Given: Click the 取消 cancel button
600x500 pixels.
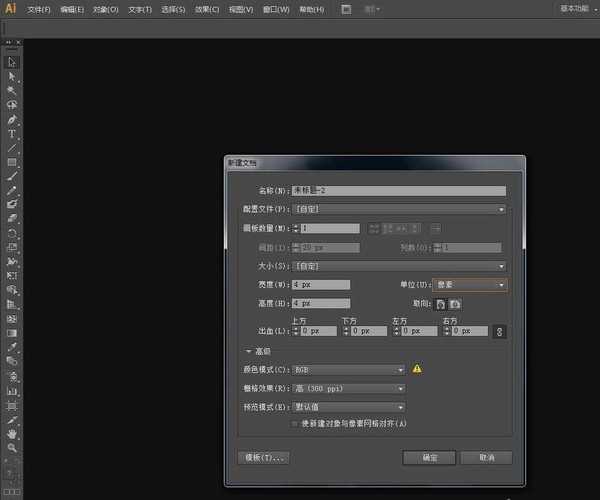Looking at the screenshot, I should (x=486, y=458).
